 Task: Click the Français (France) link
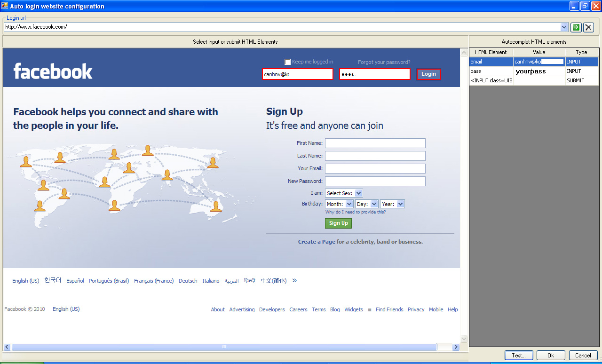[x=154, y=281]
